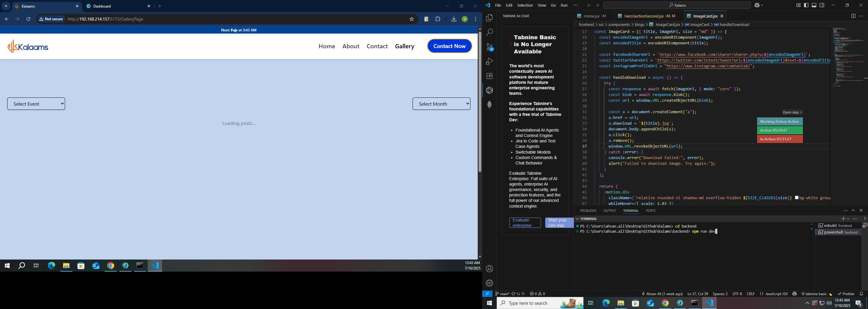Switch to the PROBLEMS panel tab
Image resolution: width=868 pixels, height=309 pixels.
pos(588,211)
